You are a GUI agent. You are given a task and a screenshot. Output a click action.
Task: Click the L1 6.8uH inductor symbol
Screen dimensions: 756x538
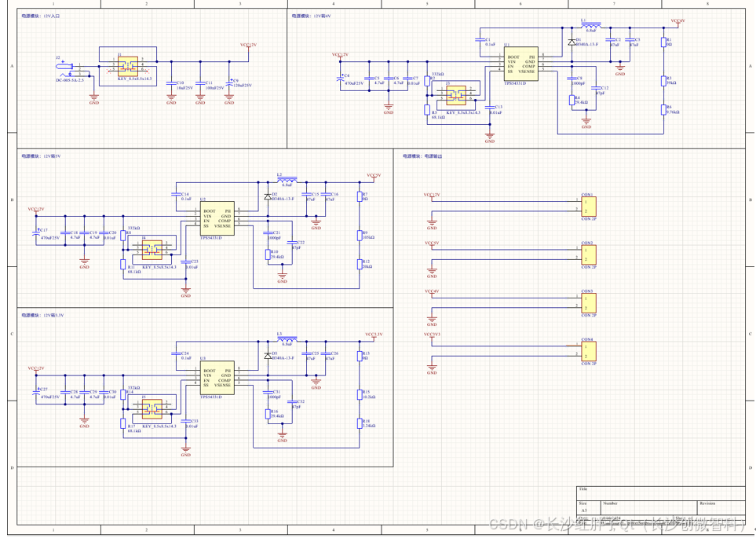pos(591,24)
